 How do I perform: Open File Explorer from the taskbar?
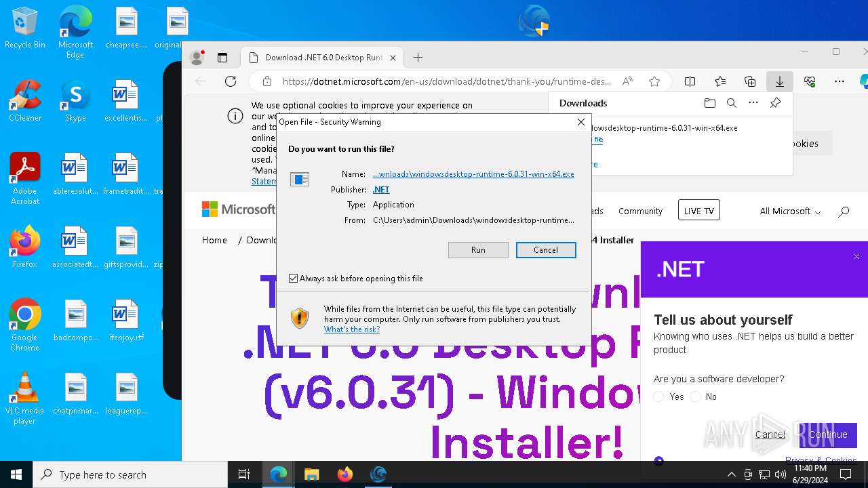[311, 474]
